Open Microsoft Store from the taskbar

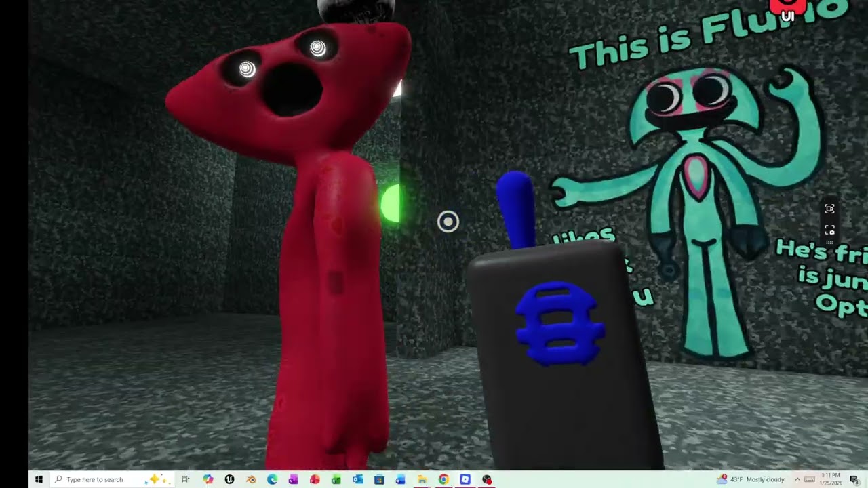(379, 479)
